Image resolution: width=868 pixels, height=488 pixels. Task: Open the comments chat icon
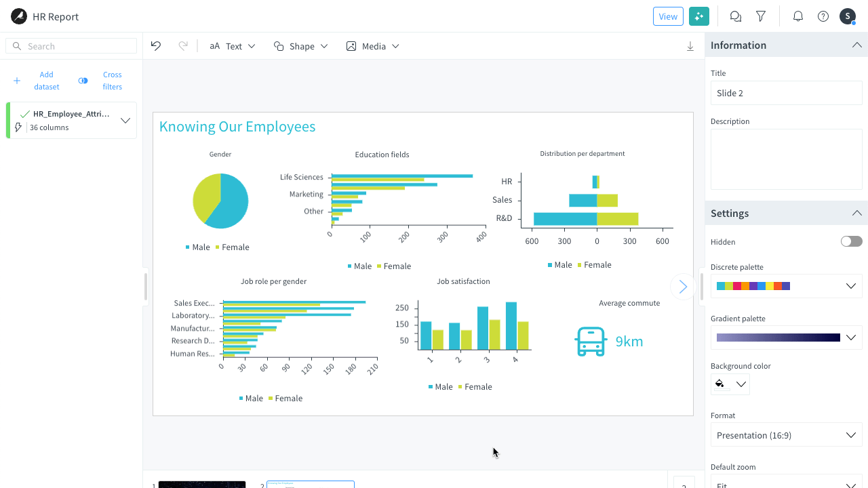click(x=735, y=16)
